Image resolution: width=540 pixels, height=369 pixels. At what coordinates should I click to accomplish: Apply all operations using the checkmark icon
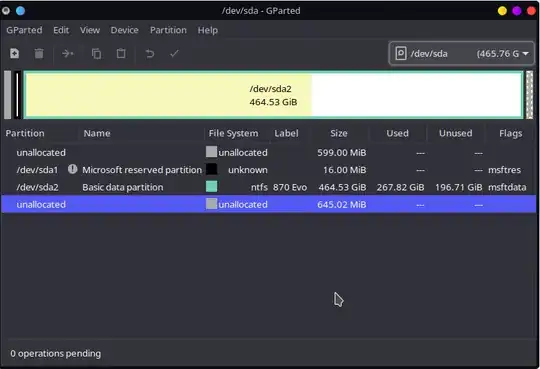174,53
